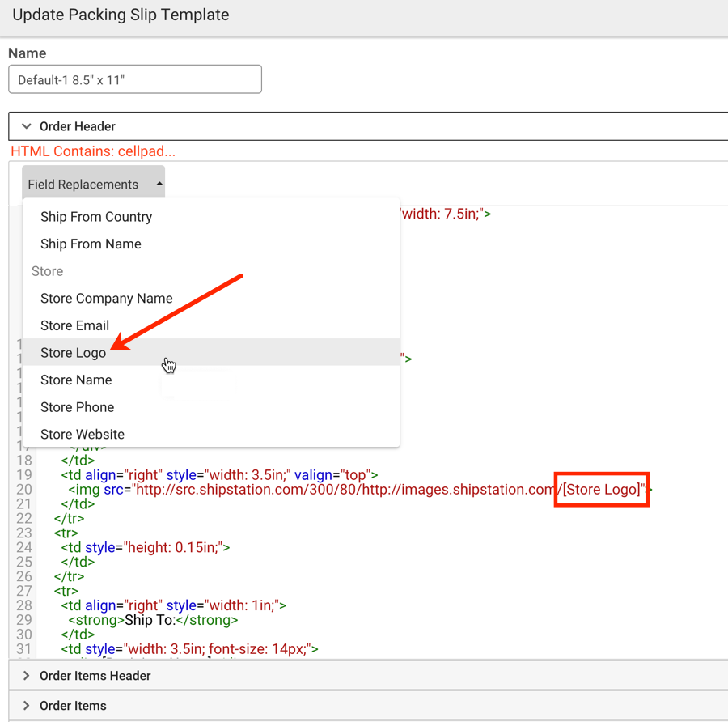Click the Update Packing Slip Template title
Viewport: 728px width, 722px height.
121,15
